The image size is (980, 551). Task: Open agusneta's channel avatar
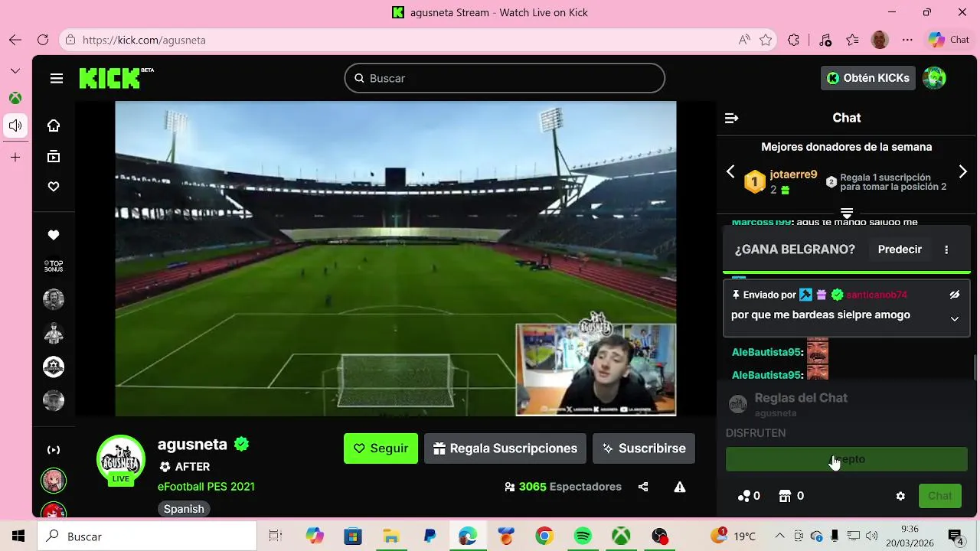point(121,459)
